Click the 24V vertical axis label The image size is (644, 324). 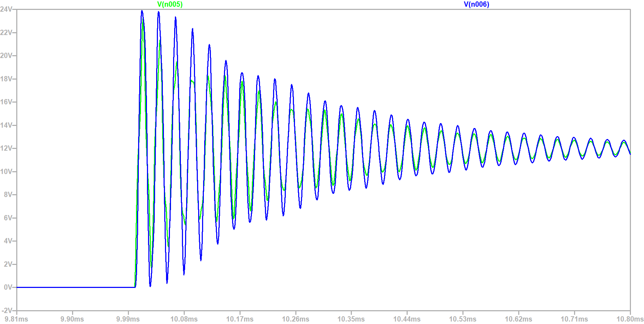6,9
